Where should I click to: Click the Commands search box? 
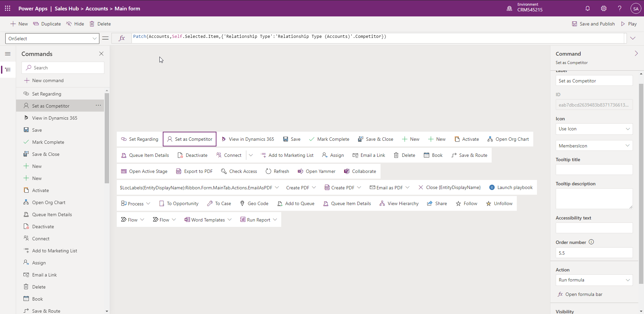pos(63,68)
